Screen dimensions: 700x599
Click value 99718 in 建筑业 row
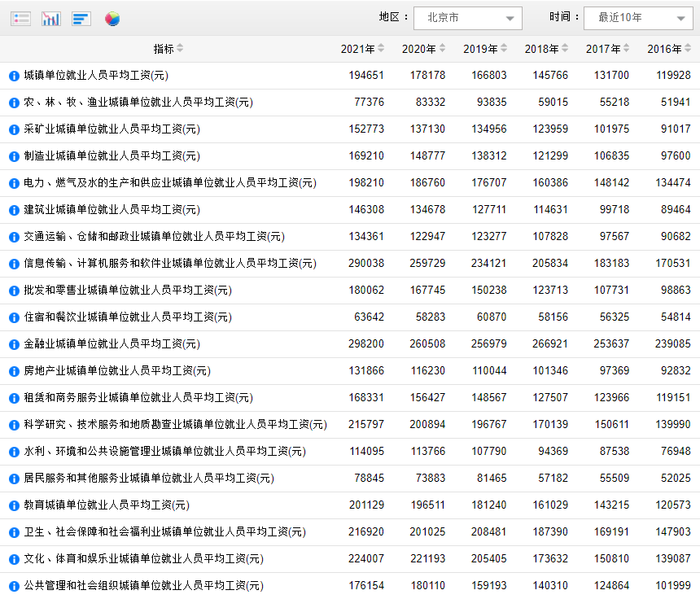(x=615, y=210)
